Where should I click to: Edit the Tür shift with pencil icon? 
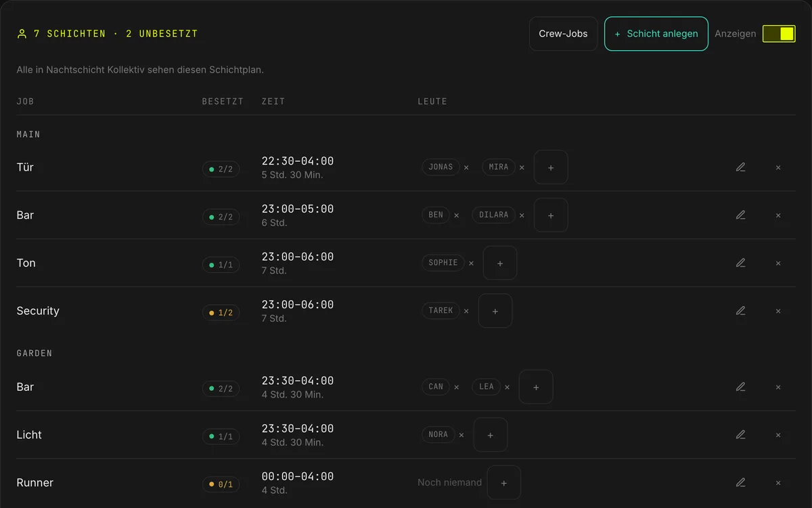741,167
